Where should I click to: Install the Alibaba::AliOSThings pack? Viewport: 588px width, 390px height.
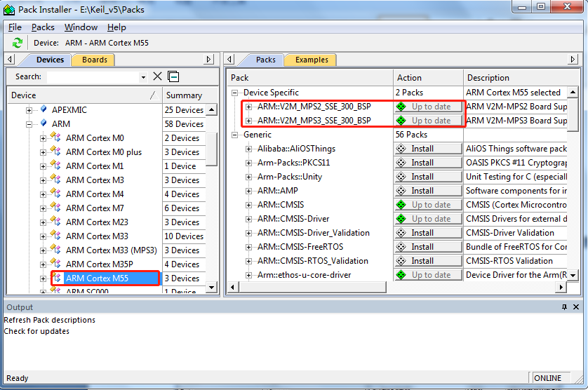click(x=428, y=149)
